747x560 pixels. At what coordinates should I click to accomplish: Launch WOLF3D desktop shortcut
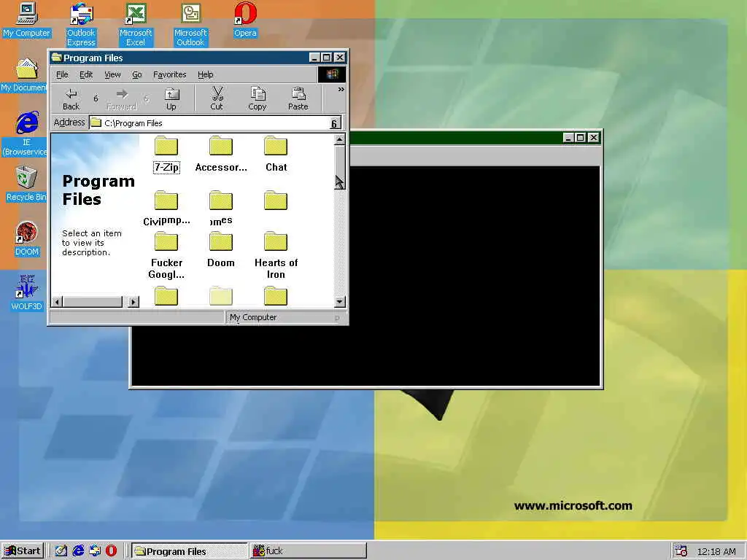point(27,292)
